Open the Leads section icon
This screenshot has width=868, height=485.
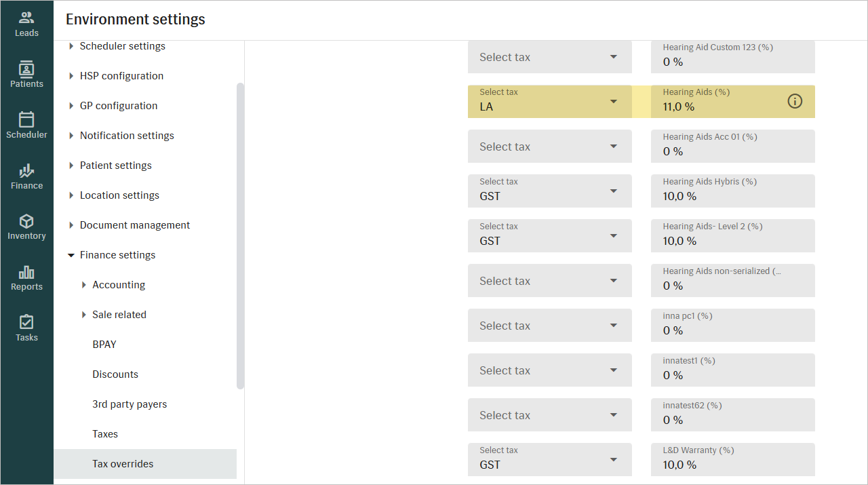[x=26, y=18]
